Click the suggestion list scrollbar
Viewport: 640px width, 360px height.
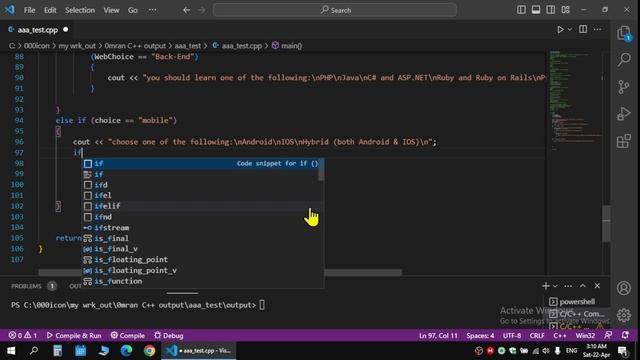321,169
